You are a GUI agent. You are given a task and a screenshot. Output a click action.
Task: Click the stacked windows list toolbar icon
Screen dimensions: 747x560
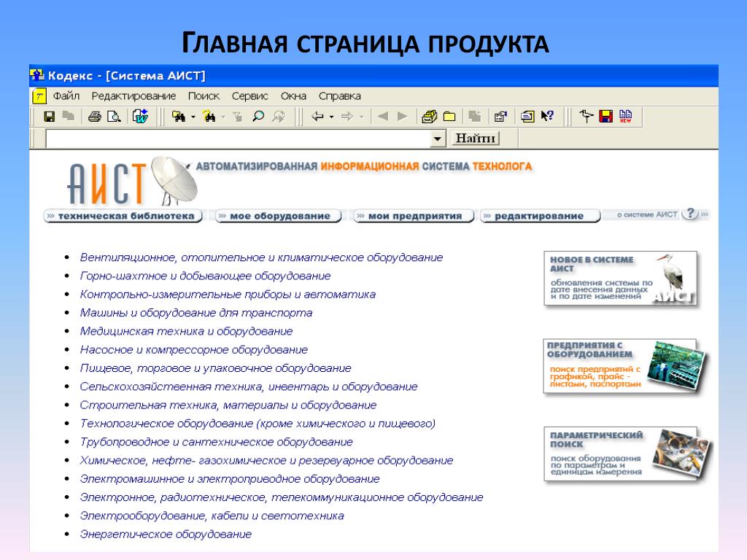[x=527, y=116]
